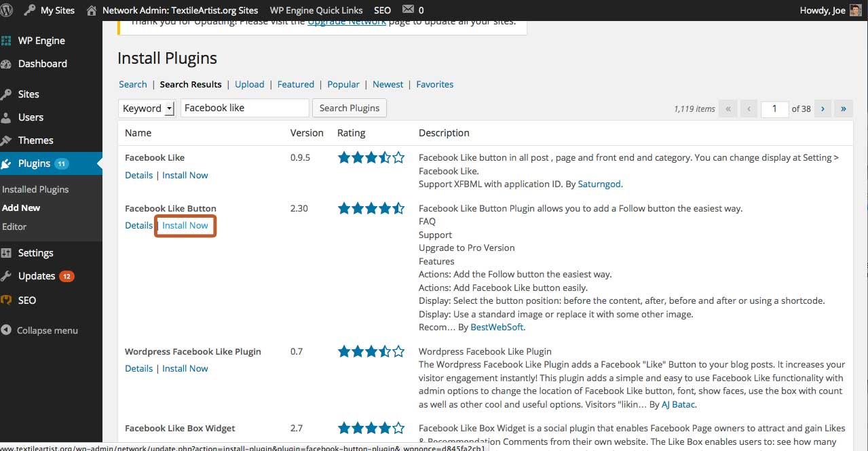The width and height of the screenshot is (868, 451).
Task: Click the Sites key icon
Action: coord(6,94)
